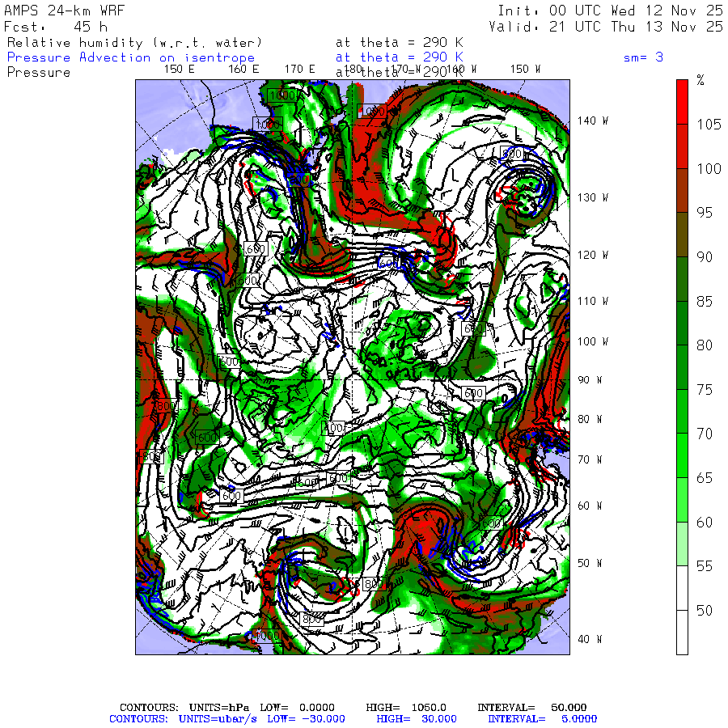Click the blue Pressure Advection on isentrope label

click(131, 57)
